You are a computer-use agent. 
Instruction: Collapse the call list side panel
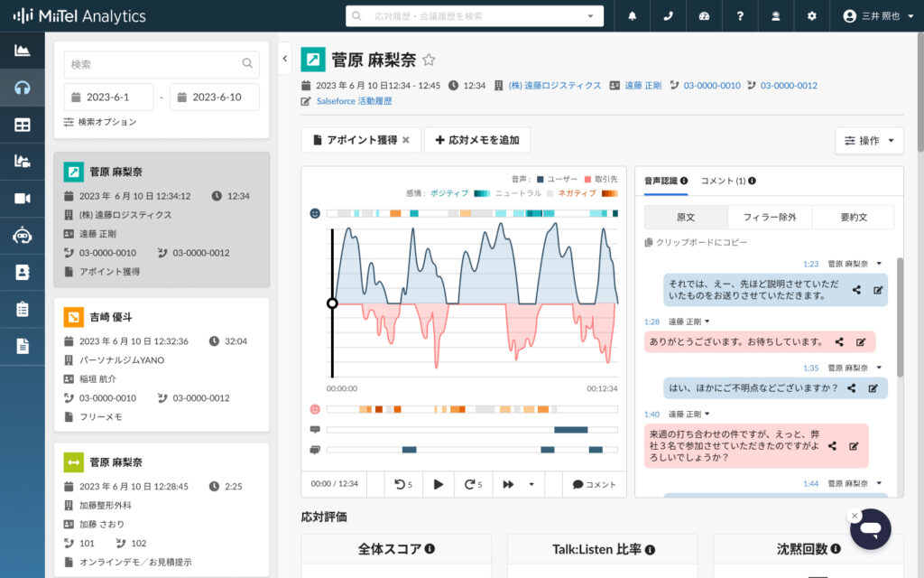285,58
